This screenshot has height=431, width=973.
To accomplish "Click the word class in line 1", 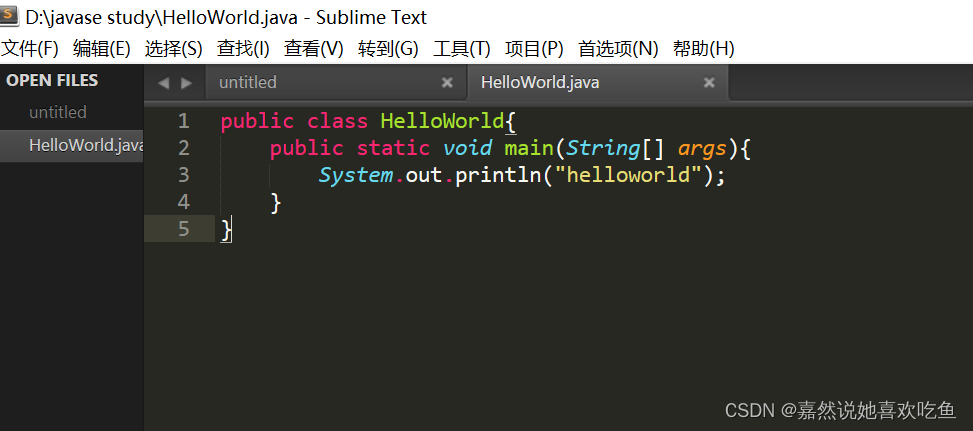I will point(338,121).
